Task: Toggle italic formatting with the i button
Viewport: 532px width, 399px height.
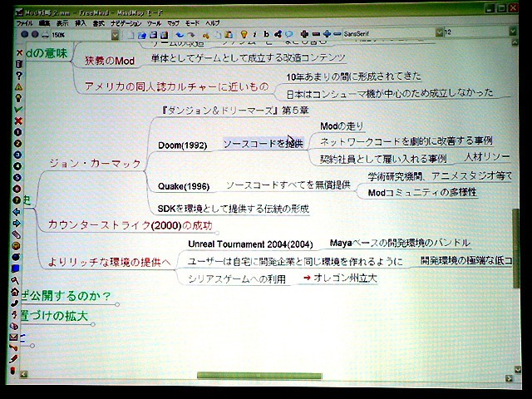Action: [x=257, y=35]
